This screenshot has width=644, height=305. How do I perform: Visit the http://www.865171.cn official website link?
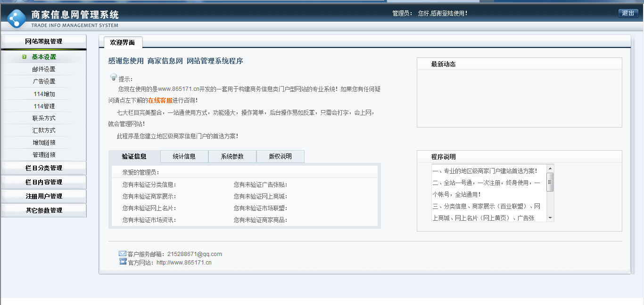184,262
